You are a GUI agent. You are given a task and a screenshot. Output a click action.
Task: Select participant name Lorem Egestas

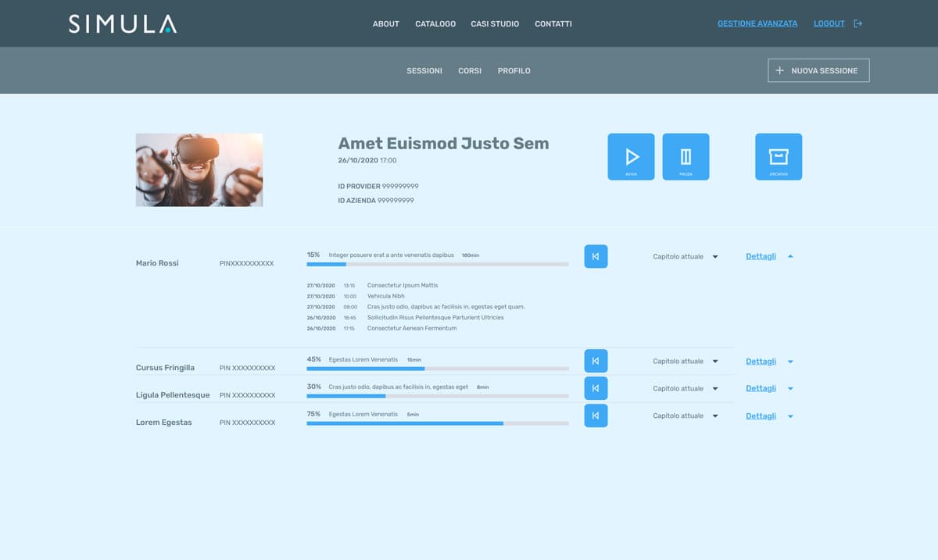pos(164,423)
